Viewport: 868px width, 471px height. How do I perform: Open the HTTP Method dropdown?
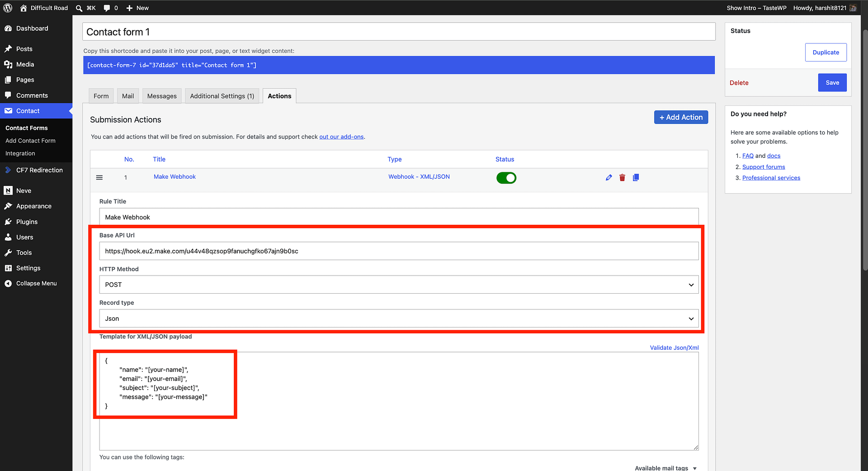[399, 285]
